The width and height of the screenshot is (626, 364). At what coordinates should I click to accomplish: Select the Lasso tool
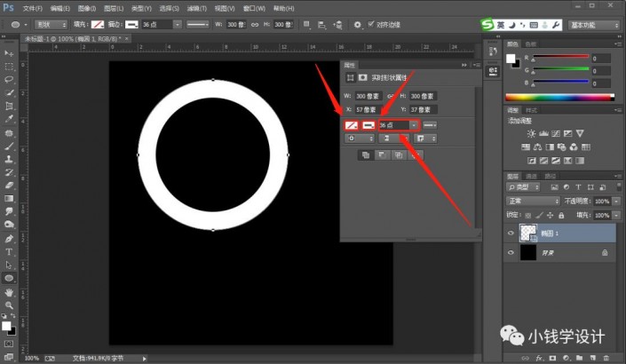click(9, 79)
